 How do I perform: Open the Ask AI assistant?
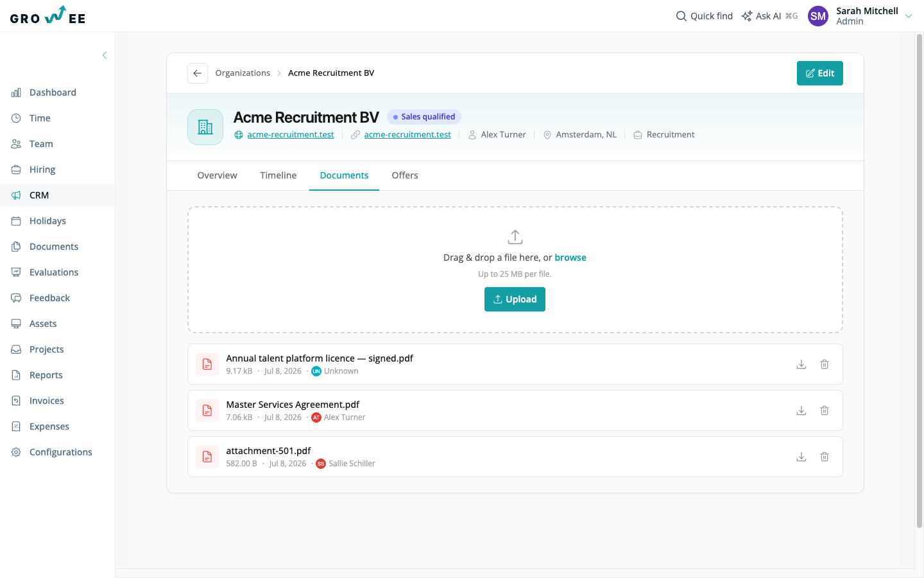(769, 16)
